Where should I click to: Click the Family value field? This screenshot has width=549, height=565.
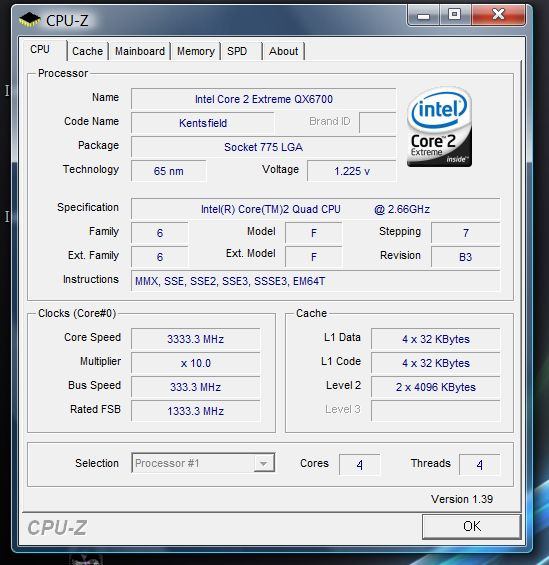[x=160, y=233]
